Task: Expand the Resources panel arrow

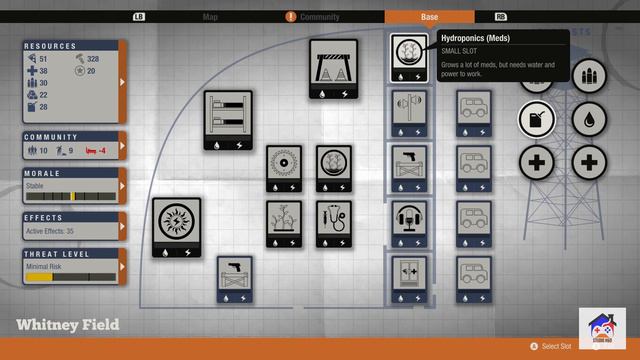Action: (x=122, y=82)
